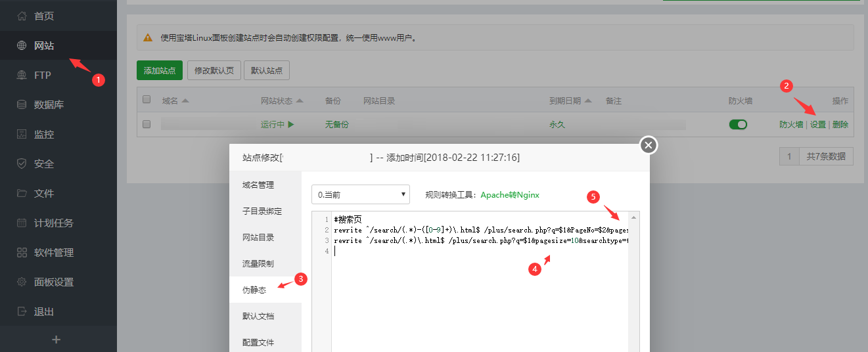Toggle the firewall switch for the site
Screen dimensions: 868x352
click(x=738, y=124)
